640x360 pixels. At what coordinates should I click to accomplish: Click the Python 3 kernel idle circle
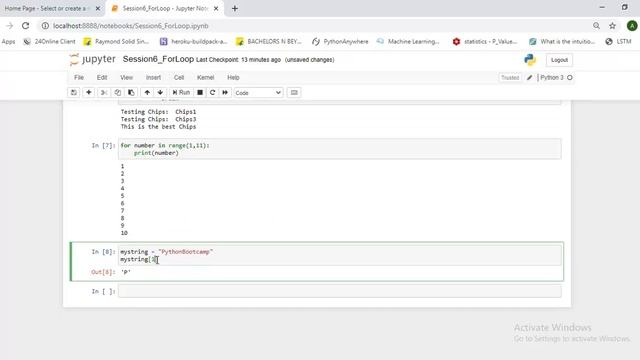pyautogui.click(x=570, y=78)
